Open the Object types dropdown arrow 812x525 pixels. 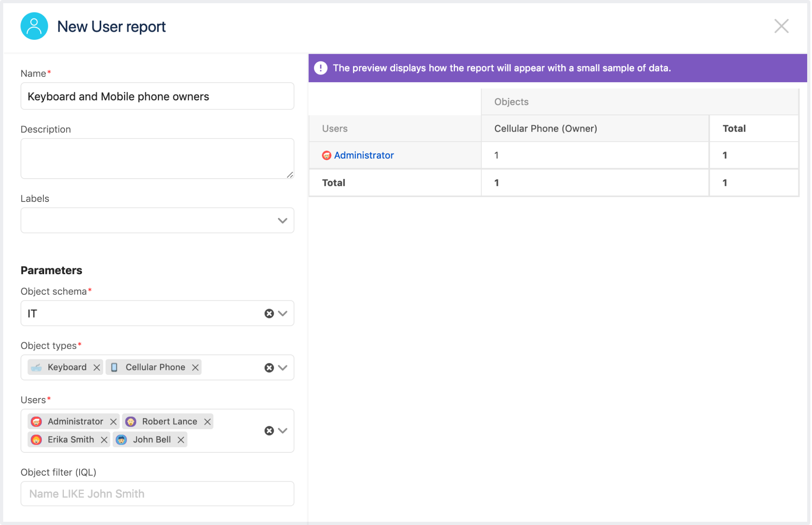(283, 368)
